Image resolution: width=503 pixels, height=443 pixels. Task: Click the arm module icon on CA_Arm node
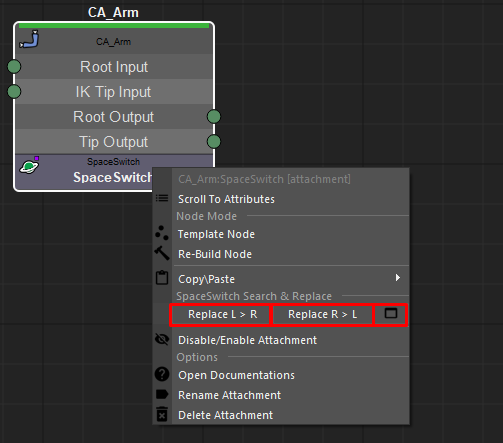pos(29,39)
